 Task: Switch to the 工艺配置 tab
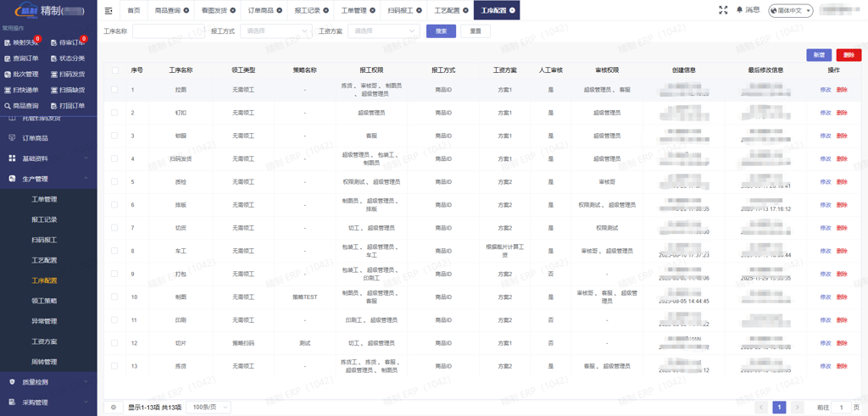[x=446, y=10]
